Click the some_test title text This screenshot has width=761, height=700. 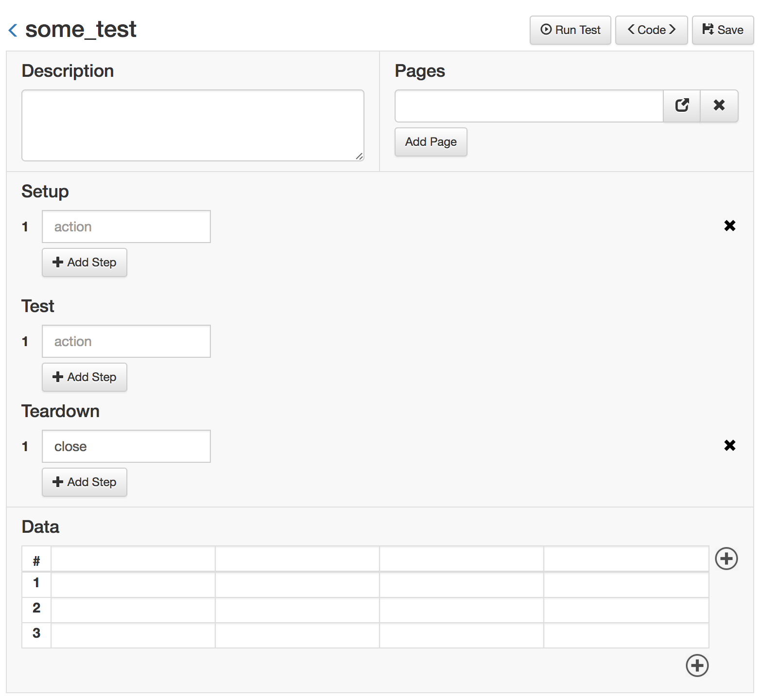tap(81, 30)
